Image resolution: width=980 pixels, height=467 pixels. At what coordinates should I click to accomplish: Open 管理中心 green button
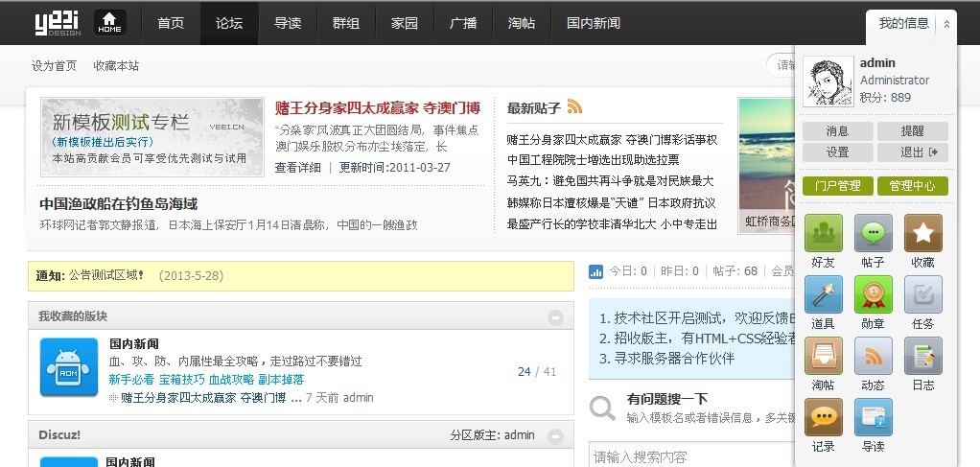point(913,186)
